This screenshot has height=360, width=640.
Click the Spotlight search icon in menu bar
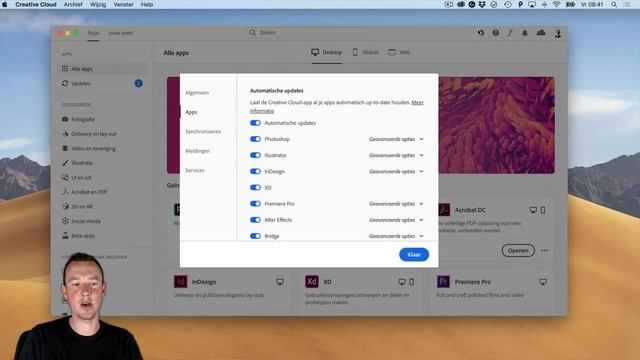tap(614, 4)
